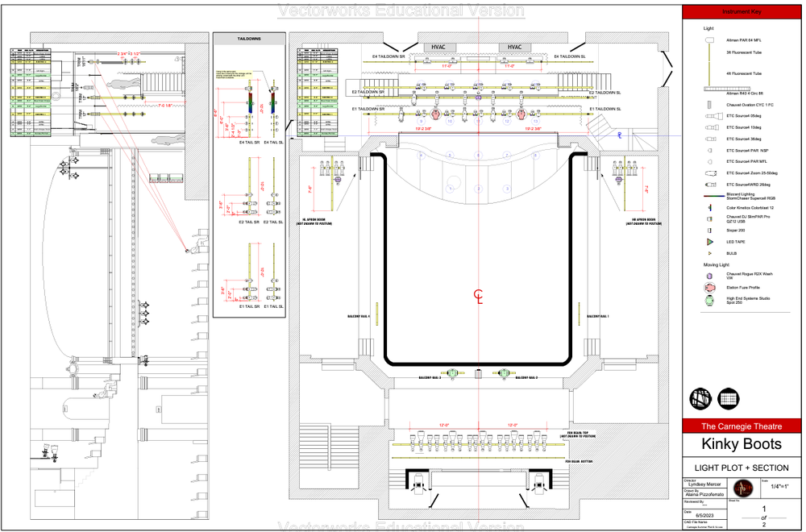The image size is (806, 532).
Task: Click the ETC Source4 05deg fixture symbol
Action: click(x=713, y=116)
